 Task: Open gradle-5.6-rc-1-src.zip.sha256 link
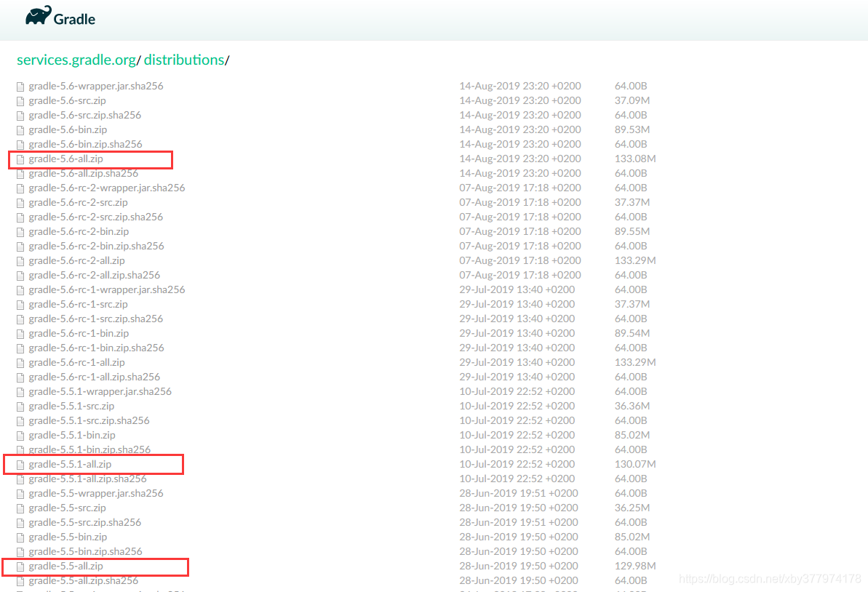[96, 319]
